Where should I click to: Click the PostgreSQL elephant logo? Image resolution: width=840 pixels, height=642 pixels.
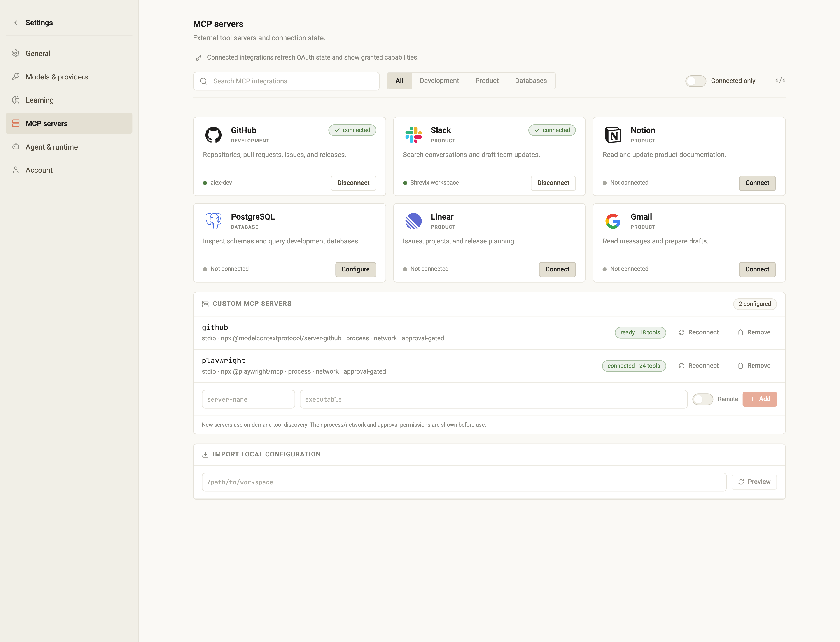213,221
